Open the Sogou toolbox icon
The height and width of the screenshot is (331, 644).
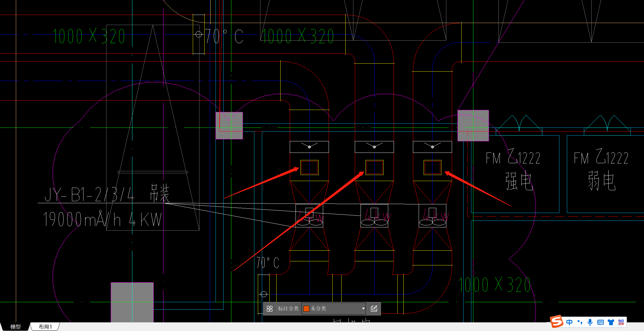[x=621, y=322]
